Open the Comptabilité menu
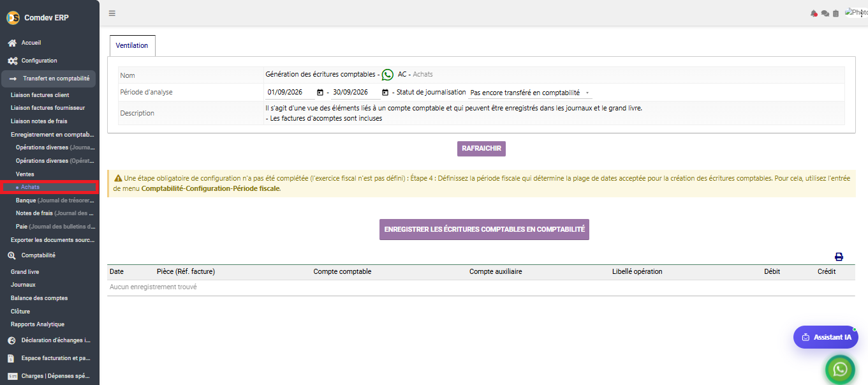 [x=38, y=255]
